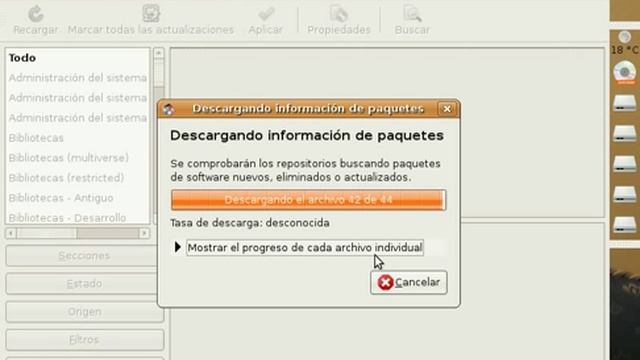This screenshot has height=360, width=640.
Task: Expand Mostrar el progreso de cada archivo individual
Action: pos(178,247)
